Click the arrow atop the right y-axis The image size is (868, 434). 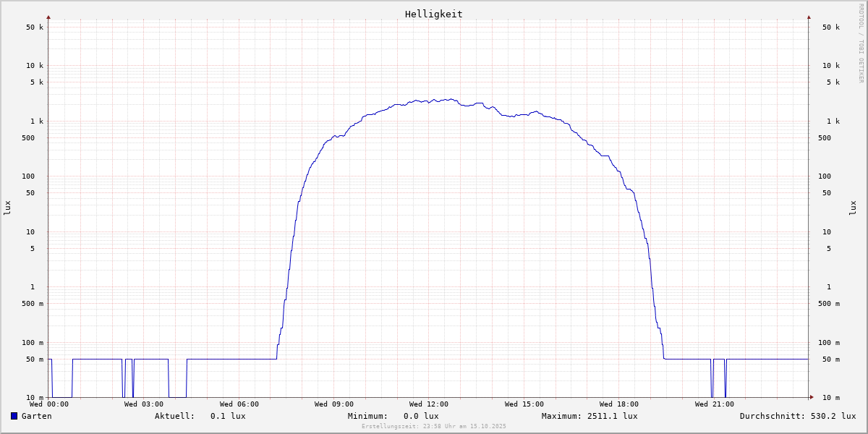809,17
